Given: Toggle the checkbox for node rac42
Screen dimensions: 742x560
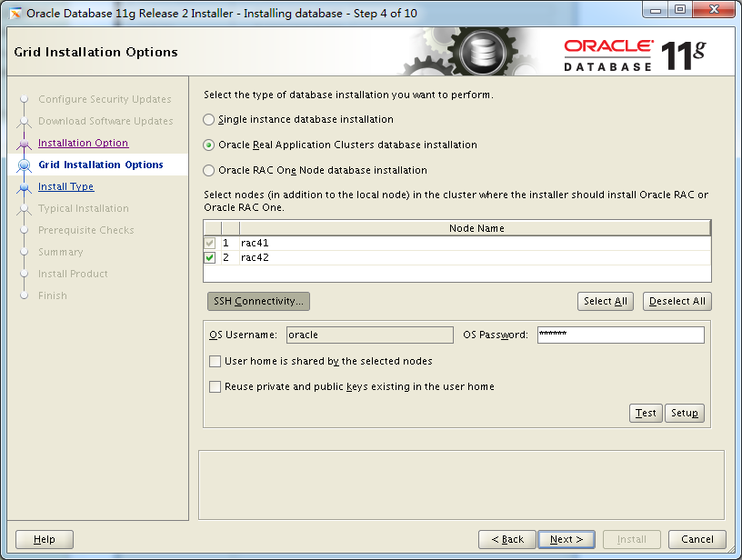Looking at the screenshot, I should click(210, 258).
